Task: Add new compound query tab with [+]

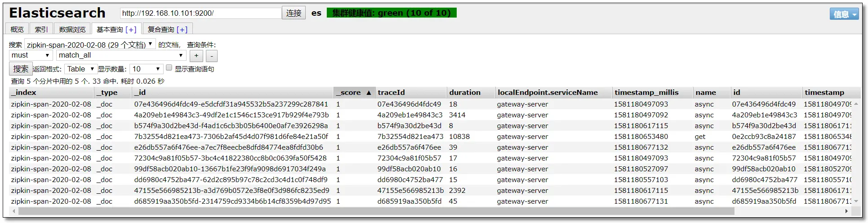Action: (x=182, y=29)
